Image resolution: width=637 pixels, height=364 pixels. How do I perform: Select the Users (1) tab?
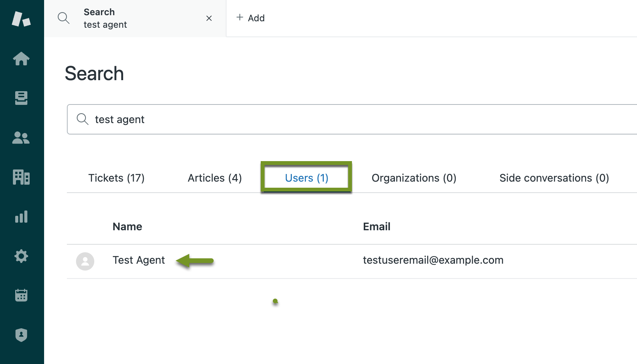coord(306,178)
